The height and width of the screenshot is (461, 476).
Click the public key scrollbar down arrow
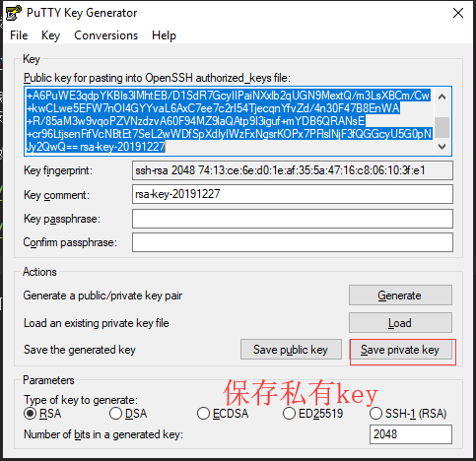pyautogui.click(x=442, y=147)
